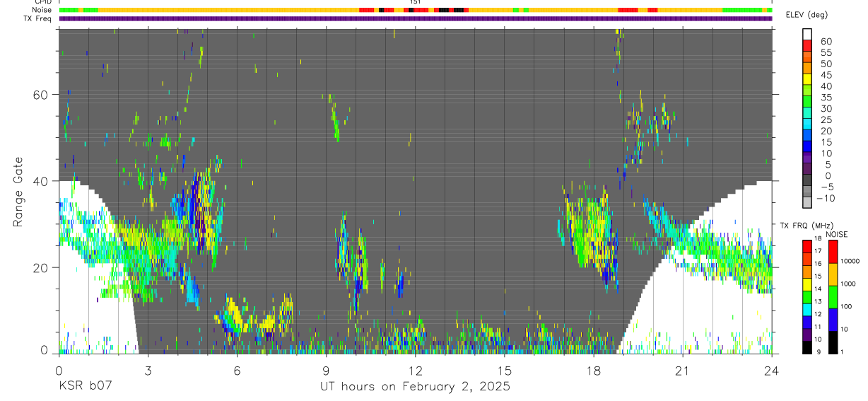Screen dimensions: 868x401
Task: Click 'UT hours on February 2, 2025' label
Action: (x=415, y=387)
